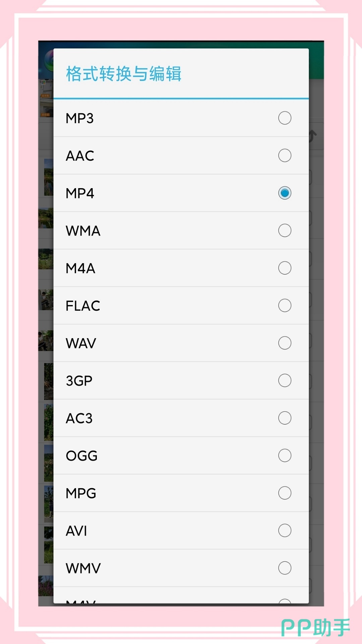The height and width of the screenshot is (644, 362).
Task: Tap the MPG format label
Action: point(81,493)
